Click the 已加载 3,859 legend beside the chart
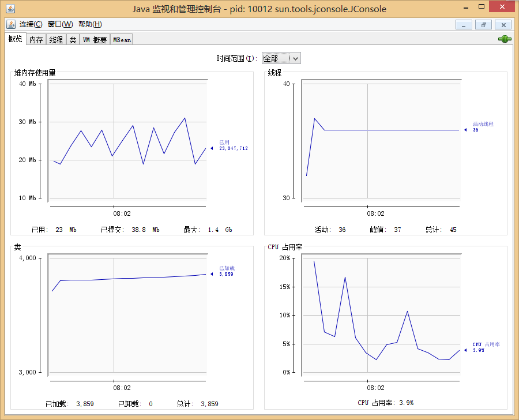The width and height of the screenshot is (519, 420). click(x=227, y=271)
